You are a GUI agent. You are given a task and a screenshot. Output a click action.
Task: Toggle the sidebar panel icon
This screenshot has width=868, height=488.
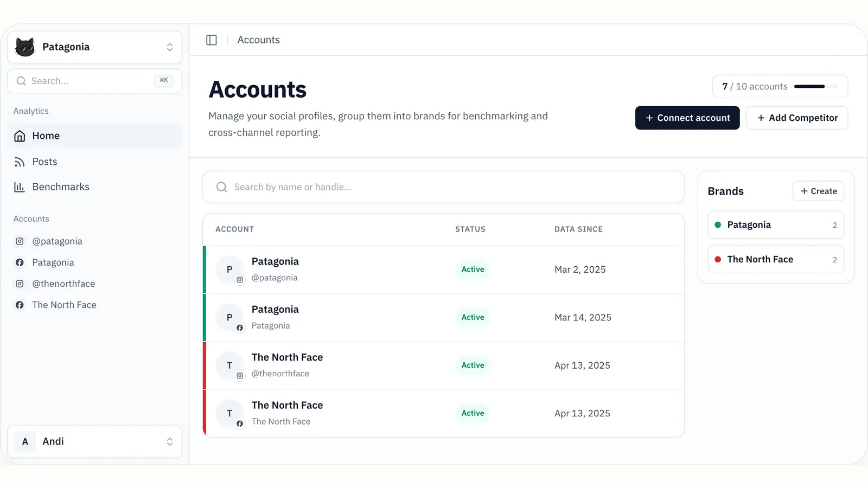(x=212, y=40)
